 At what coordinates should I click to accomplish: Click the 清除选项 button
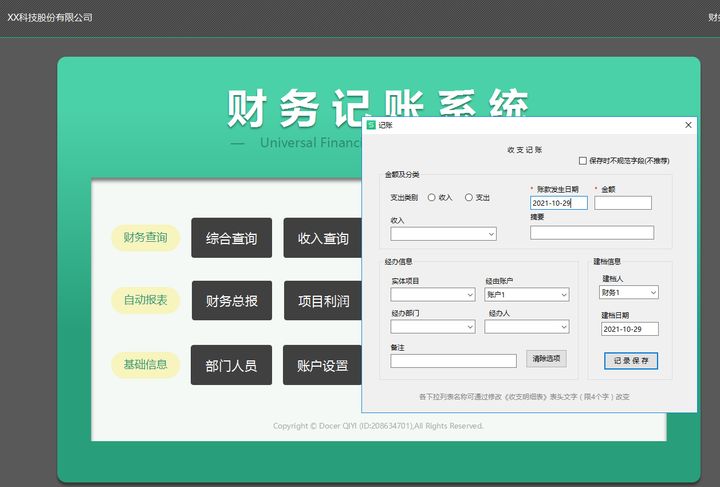pyautogui.click(x=546, y=359)
